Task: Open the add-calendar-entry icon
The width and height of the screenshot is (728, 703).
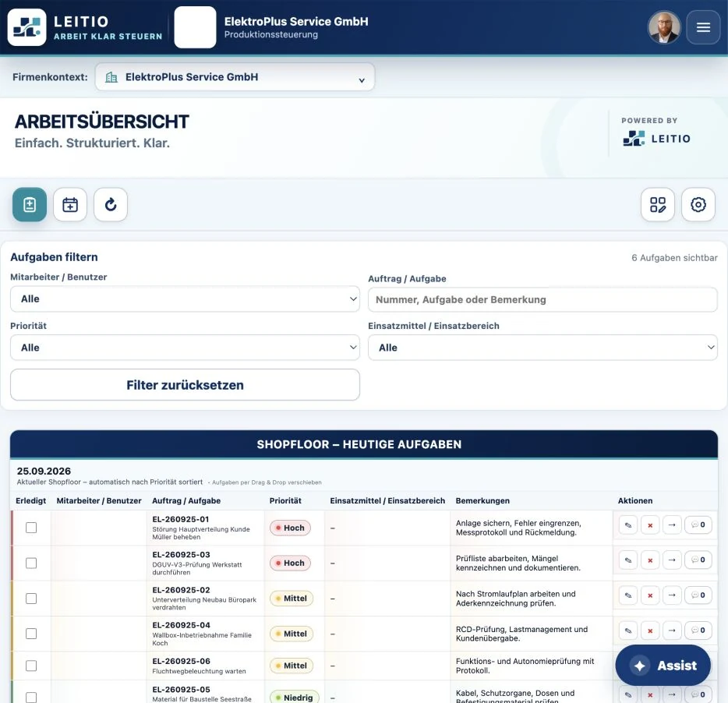Action: pyautogui.click(x=70, y=204)
